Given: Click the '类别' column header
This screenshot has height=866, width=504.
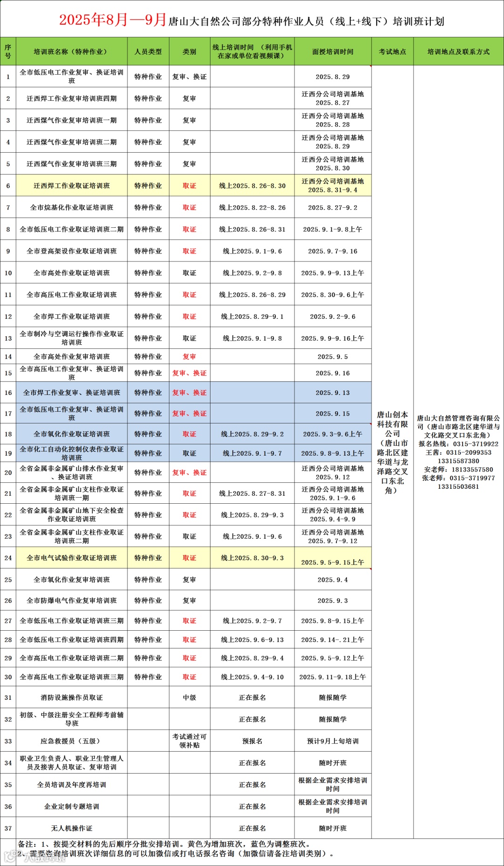Looking at the screenshot, I should click(189, 51).
